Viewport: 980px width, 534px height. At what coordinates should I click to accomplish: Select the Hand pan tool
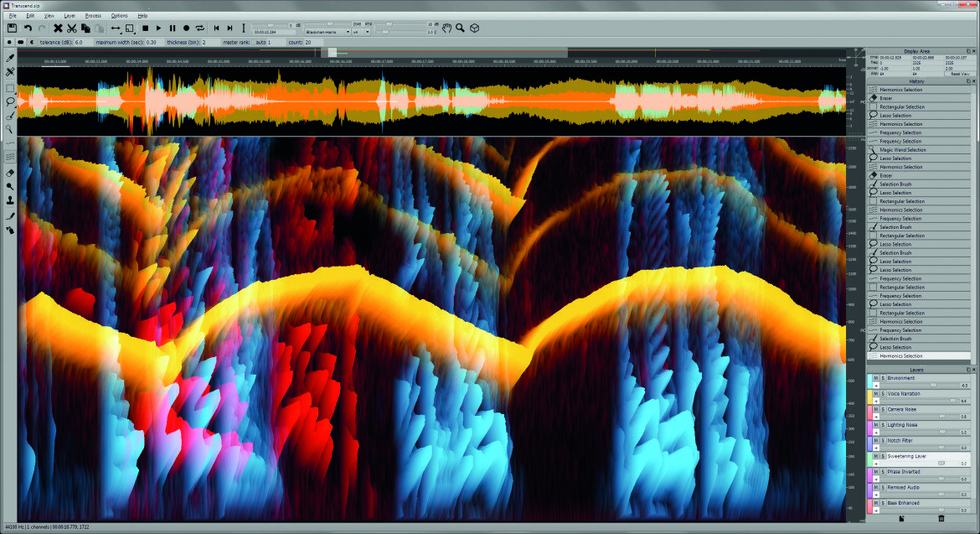(x=446, y=29)
